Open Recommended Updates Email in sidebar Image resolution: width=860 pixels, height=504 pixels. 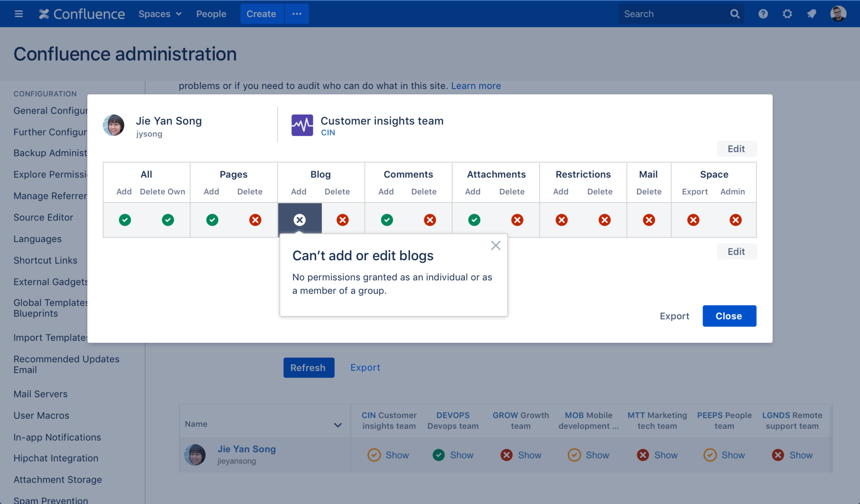pyautogui.click(x=66, y=364)
